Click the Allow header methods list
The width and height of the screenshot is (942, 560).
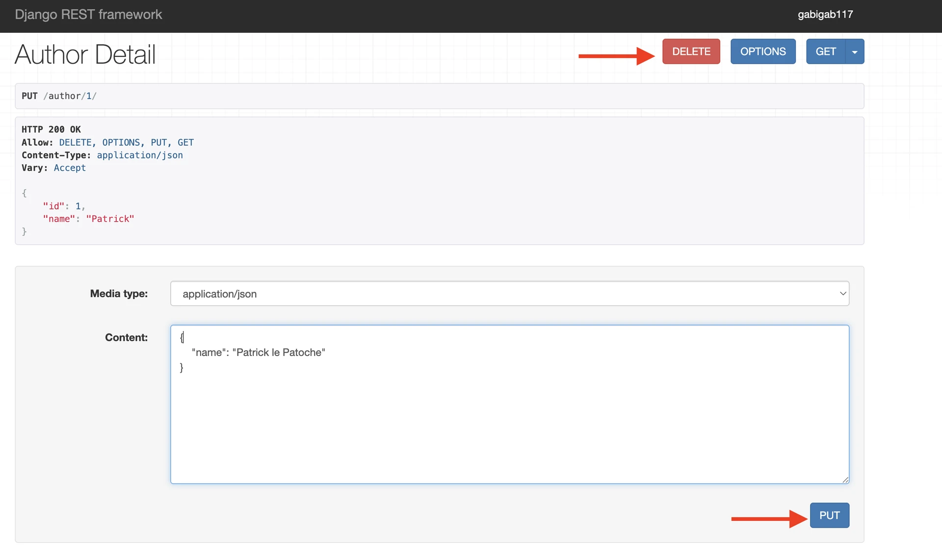(126, 142)
